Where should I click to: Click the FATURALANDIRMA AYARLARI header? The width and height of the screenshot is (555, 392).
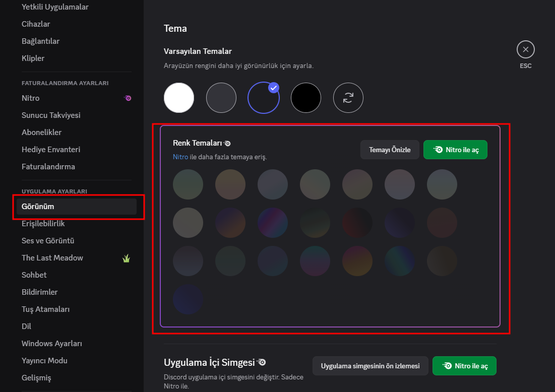(x=65, y=83)
